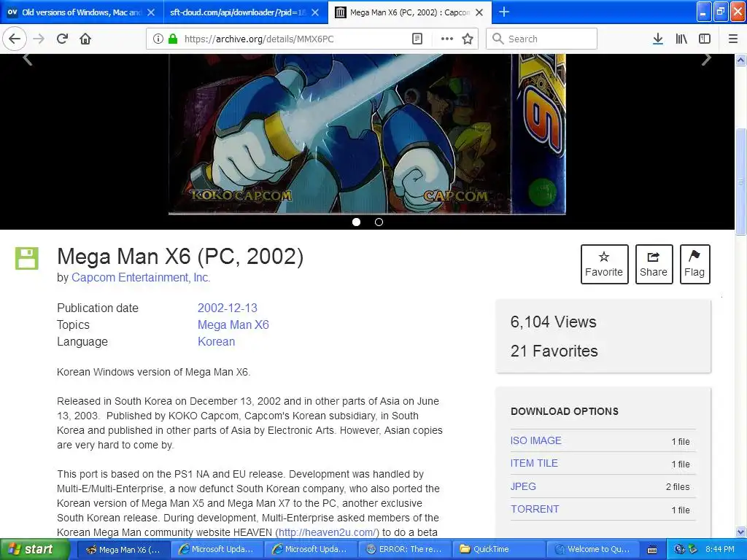747x560 pixels.
Task: Click the Mega Man X6 cover image
Action: pos(367,134)
